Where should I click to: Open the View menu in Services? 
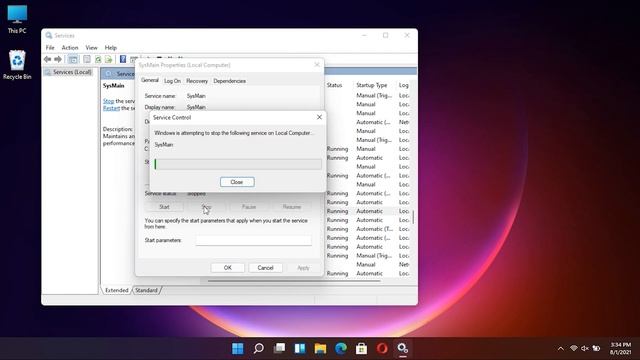91,48
